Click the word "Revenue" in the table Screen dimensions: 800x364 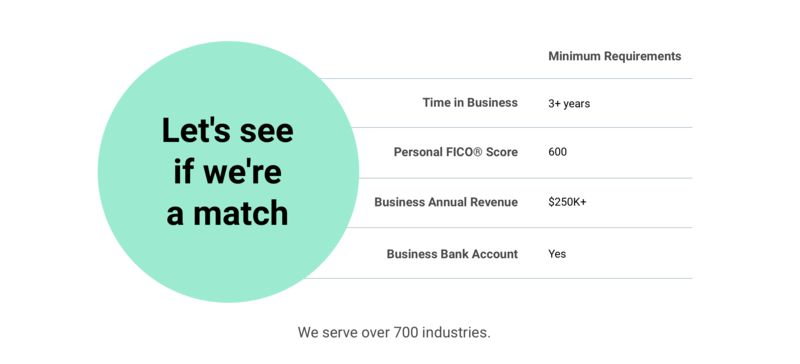[x=494, y=202]
